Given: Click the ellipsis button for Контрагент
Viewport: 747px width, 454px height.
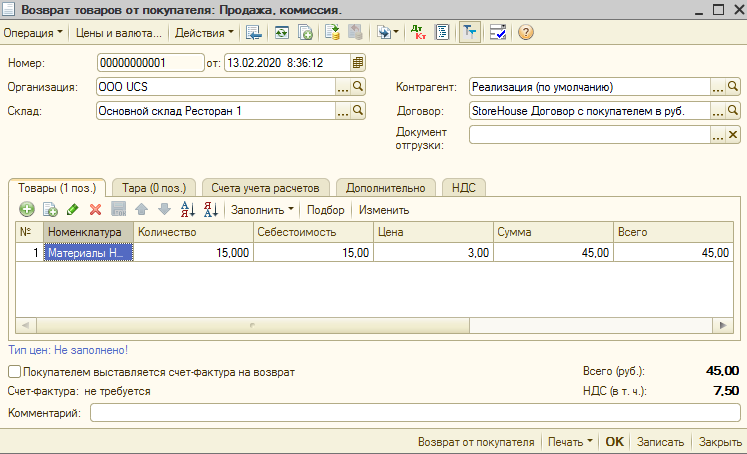Looking at the screenshot, I should 717,87.
